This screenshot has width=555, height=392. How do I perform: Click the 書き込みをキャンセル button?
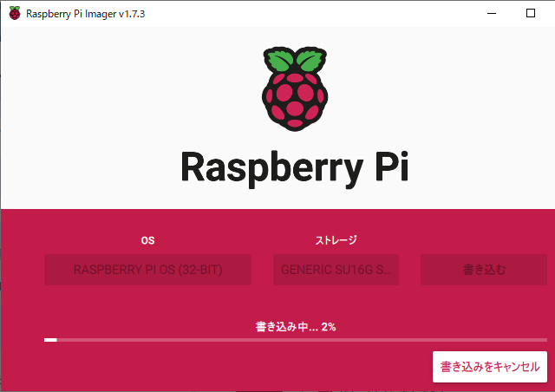tap(489, 367)
